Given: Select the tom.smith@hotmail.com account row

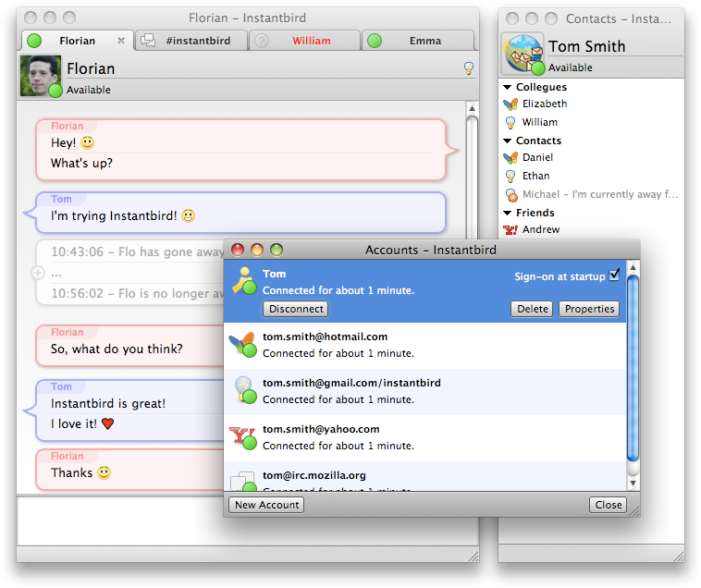Looking at the screenshot, I should point(424,346).
